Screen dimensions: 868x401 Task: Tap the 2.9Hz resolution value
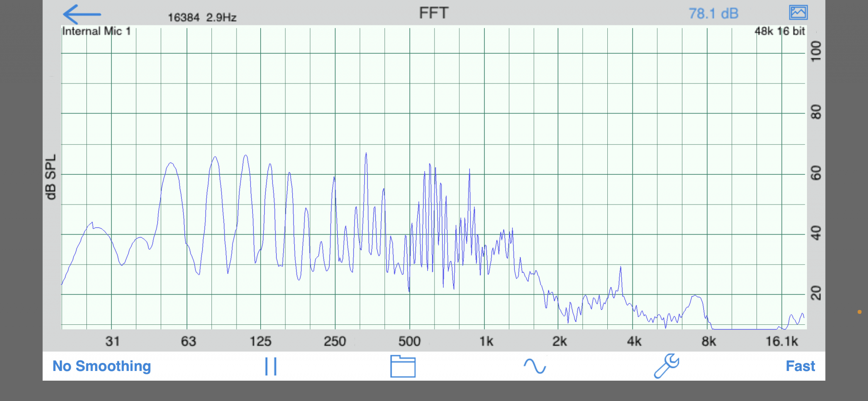pos(221,17)
